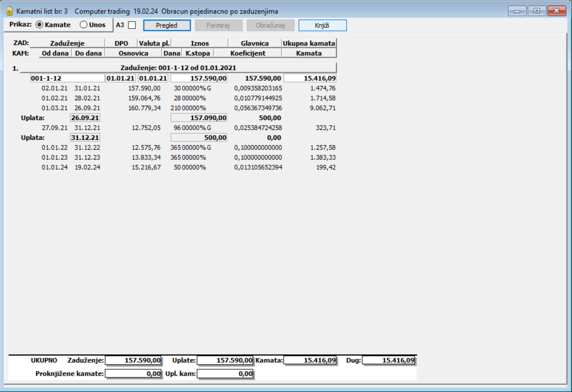Image resolution: width=572 pixels, height=392 pixels.
Task: Click the Kamata column header
Action: point(309,53)
